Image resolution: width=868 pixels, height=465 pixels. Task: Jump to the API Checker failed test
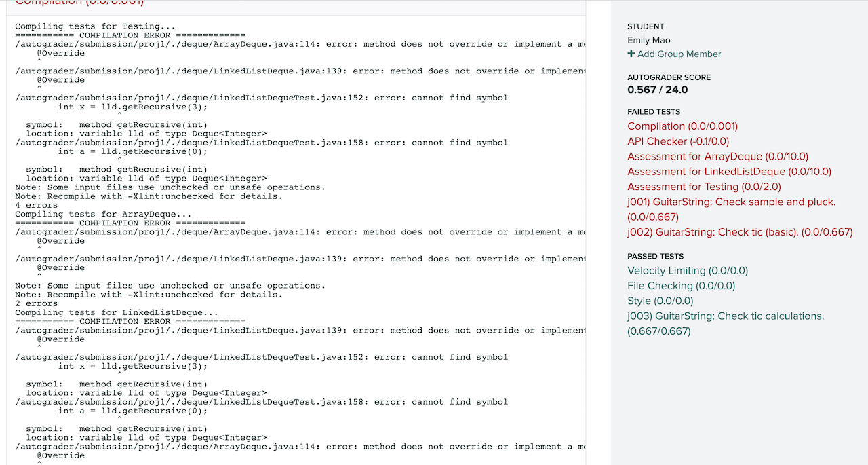[x=678, y=141]
